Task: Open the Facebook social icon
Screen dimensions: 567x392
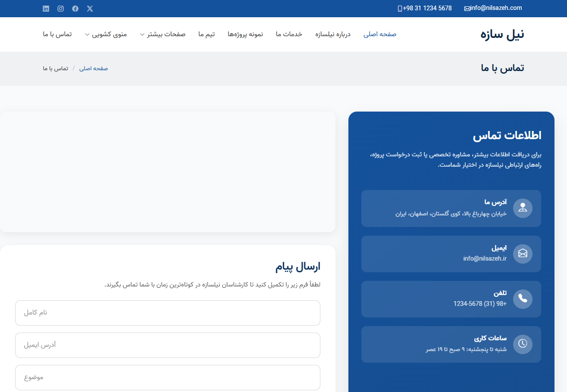Action: point(75,8)
